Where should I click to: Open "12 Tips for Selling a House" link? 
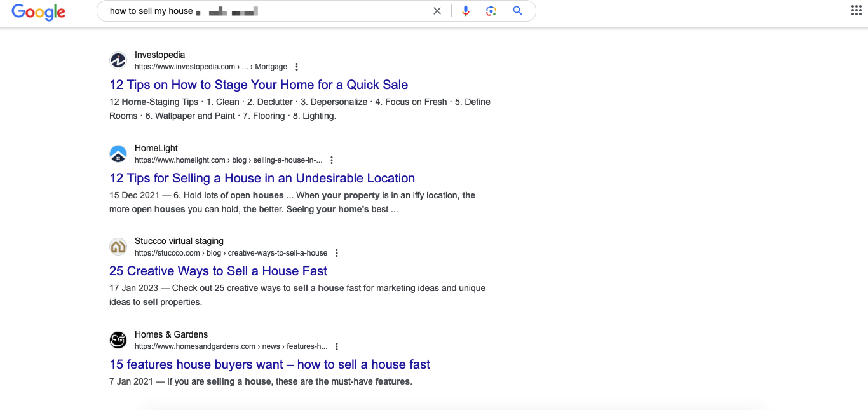click(262, 178)
